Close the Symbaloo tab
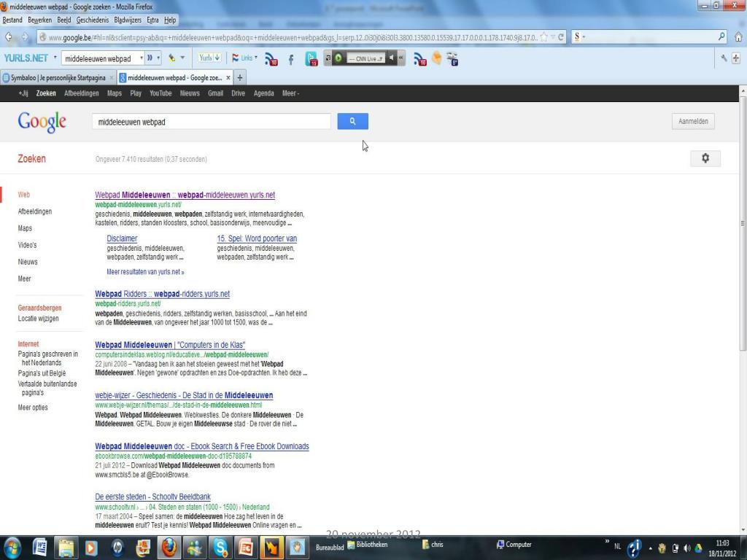Image resolution: width=747 pixels, height=560 pixels. pyautogui.click(x=112, y=77)
